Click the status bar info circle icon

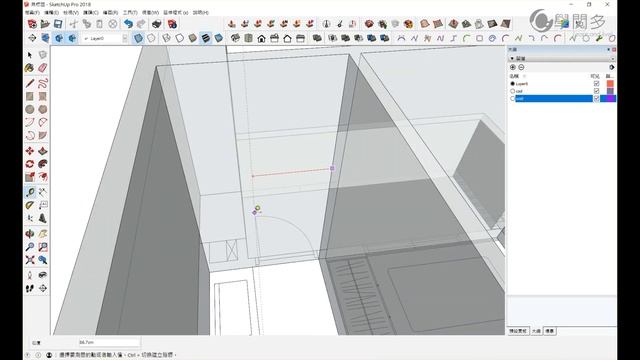tap(38, 355)
